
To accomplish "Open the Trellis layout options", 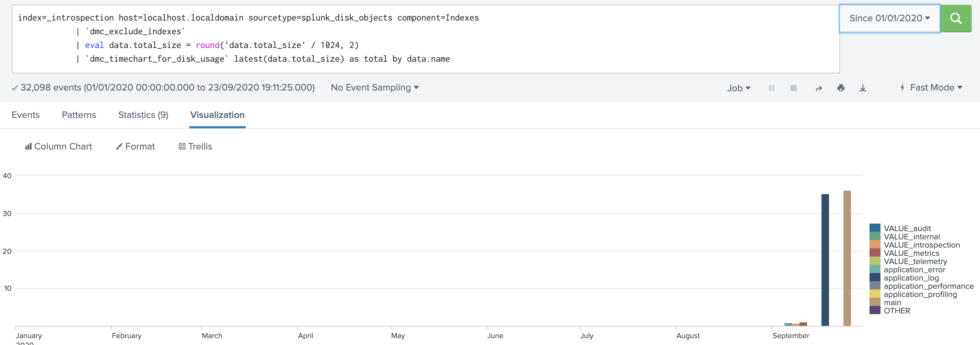I will (x=195, y=146).
